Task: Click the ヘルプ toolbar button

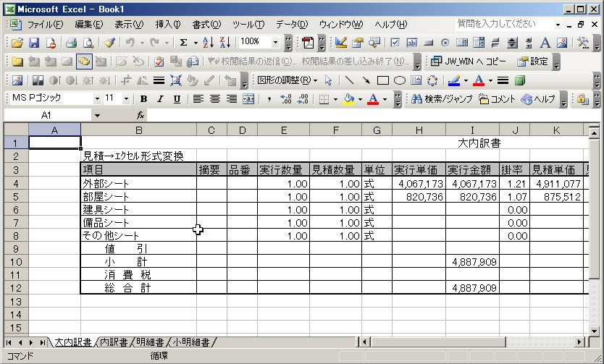Action: tap(539, 99)
